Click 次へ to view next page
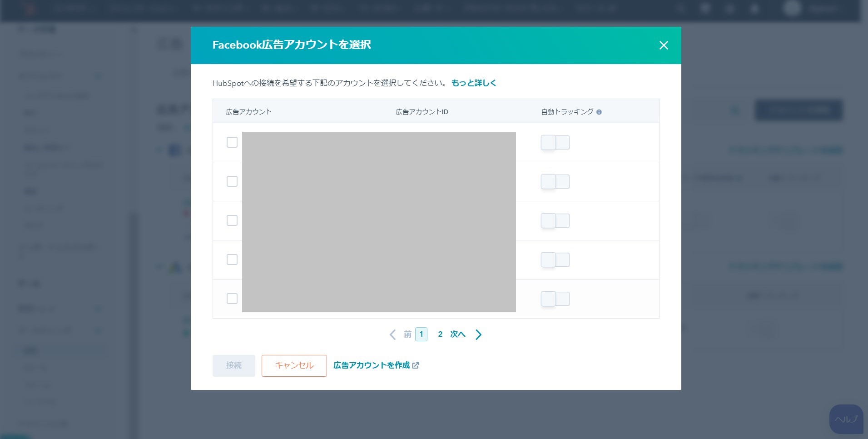Screen dimensions: 868x439 pyautogui.click(x=458, y=334)
